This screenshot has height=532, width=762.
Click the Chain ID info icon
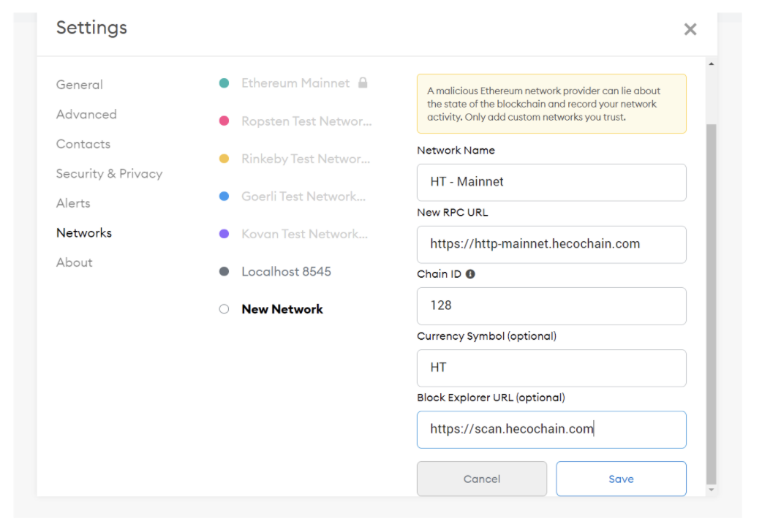pyautogui.click(x=470, y=274)
